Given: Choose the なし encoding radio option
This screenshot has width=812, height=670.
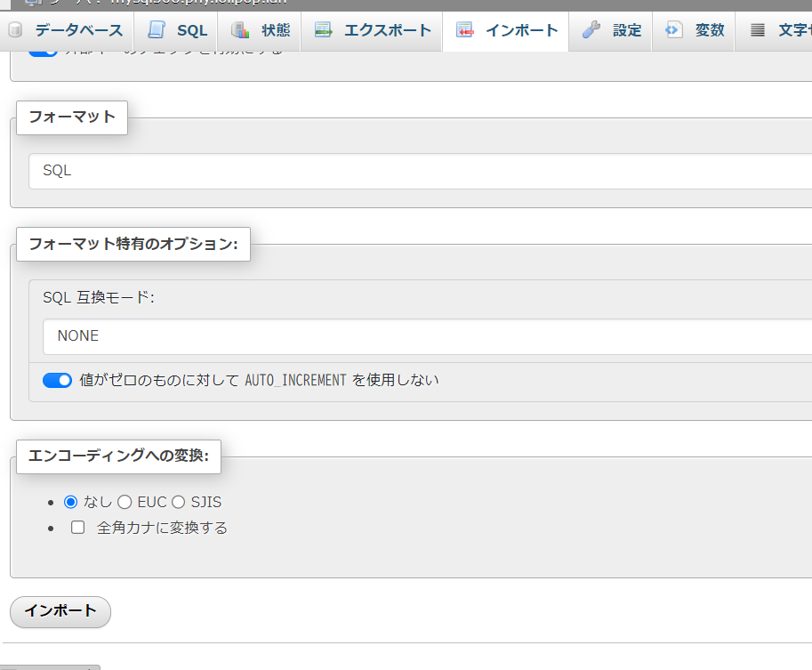Looking at the screenshot, I should click(71, 503).
